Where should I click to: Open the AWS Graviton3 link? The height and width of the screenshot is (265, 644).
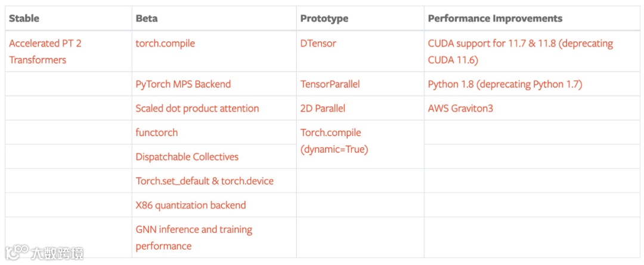point(460,109)
